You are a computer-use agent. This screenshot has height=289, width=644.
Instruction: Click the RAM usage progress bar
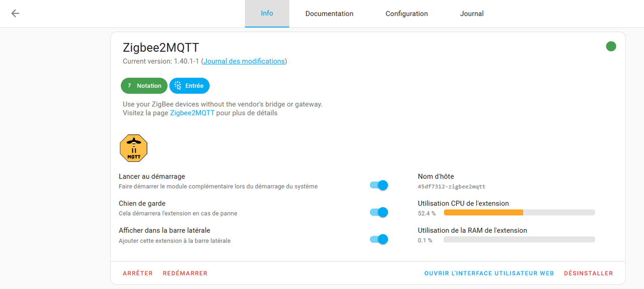(x=519, y=240)
